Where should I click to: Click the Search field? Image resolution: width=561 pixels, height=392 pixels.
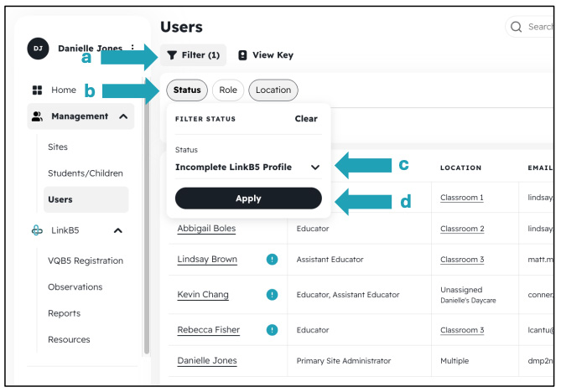pyautogui.click(x=530, y=27)
